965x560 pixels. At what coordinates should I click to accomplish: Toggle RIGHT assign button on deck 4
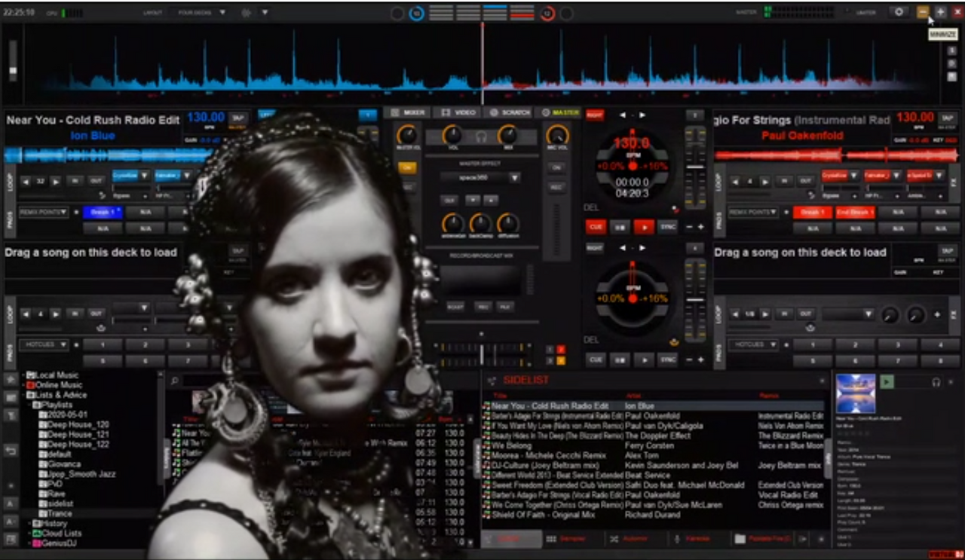(x=595, y=246)
